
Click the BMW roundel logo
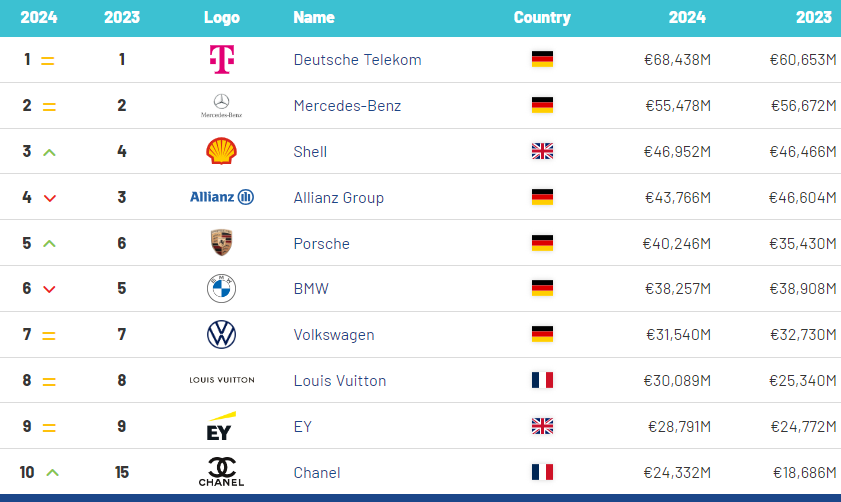tap(221, 289)
